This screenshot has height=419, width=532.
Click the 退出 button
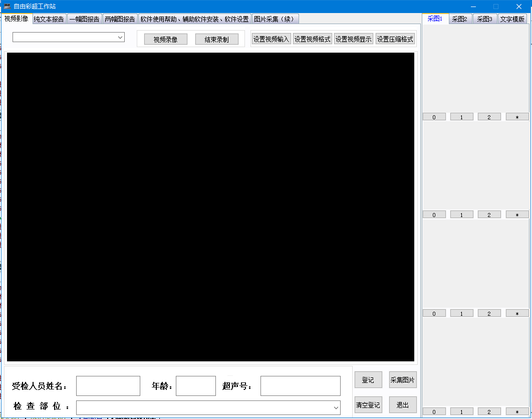click(x=403, y=405)
